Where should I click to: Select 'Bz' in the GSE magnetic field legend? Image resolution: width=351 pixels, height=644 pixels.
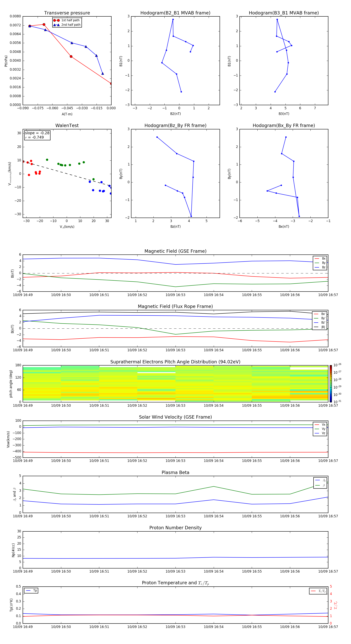coord(320,267)
